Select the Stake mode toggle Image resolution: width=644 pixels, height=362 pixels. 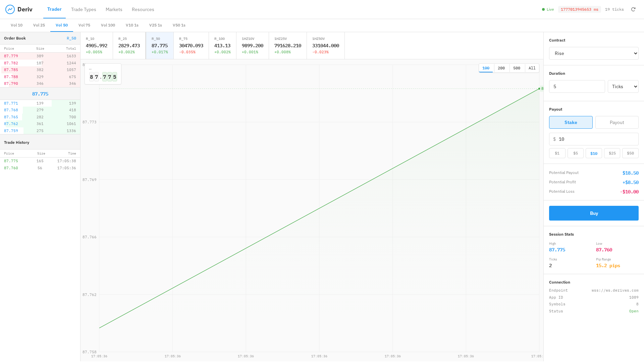pyautogui.click(x=571, y=122)
